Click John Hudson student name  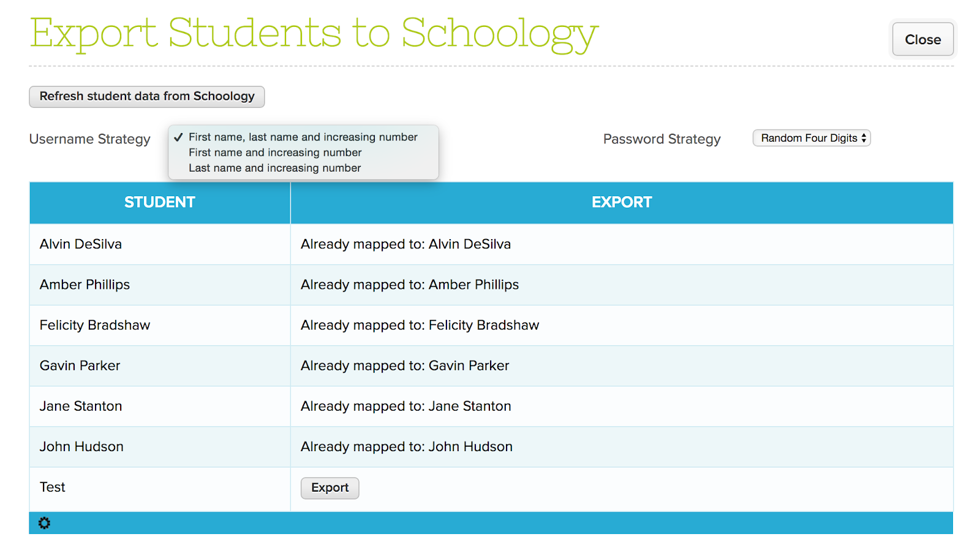coord(81,447)
